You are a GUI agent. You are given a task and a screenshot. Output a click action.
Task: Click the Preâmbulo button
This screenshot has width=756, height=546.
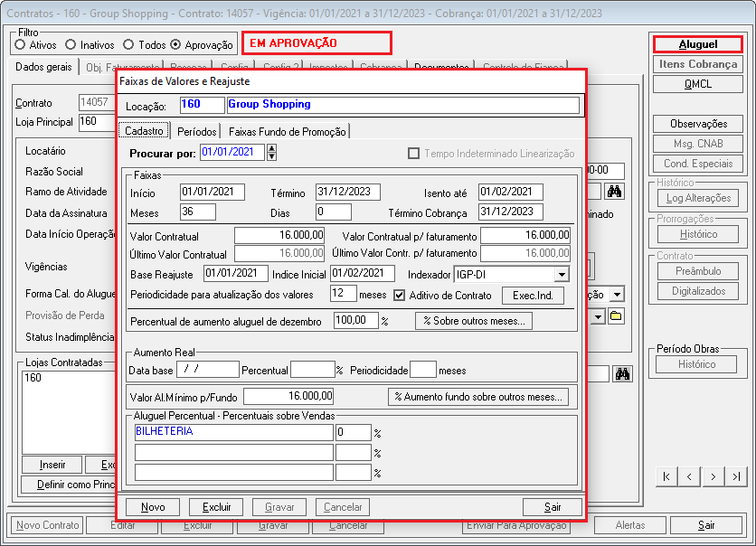[x=697, y=271]
